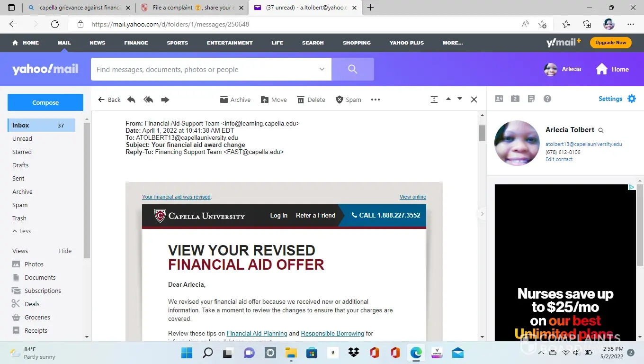Open the 'Your financial aid was revised' link
Image resolution: width=644 pixels, height=364 pixels.
(177, 197)
